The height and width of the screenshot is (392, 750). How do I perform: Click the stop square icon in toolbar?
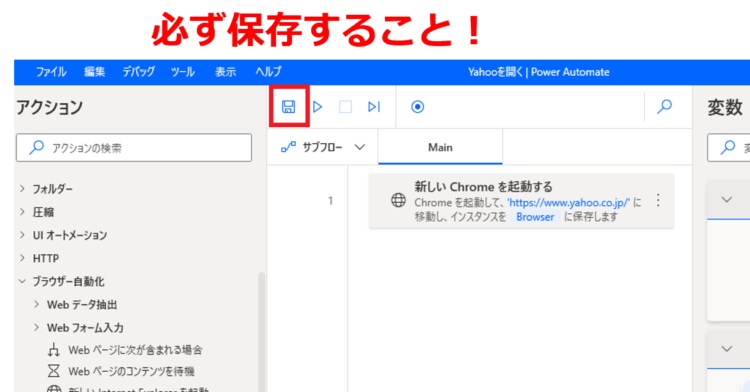tap(345, 107)
